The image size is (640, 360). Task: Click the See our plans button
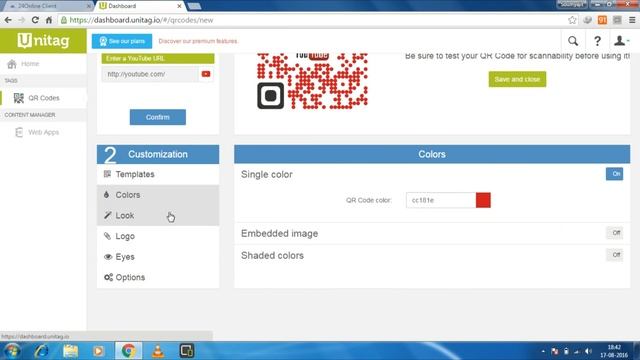(122, 41)
